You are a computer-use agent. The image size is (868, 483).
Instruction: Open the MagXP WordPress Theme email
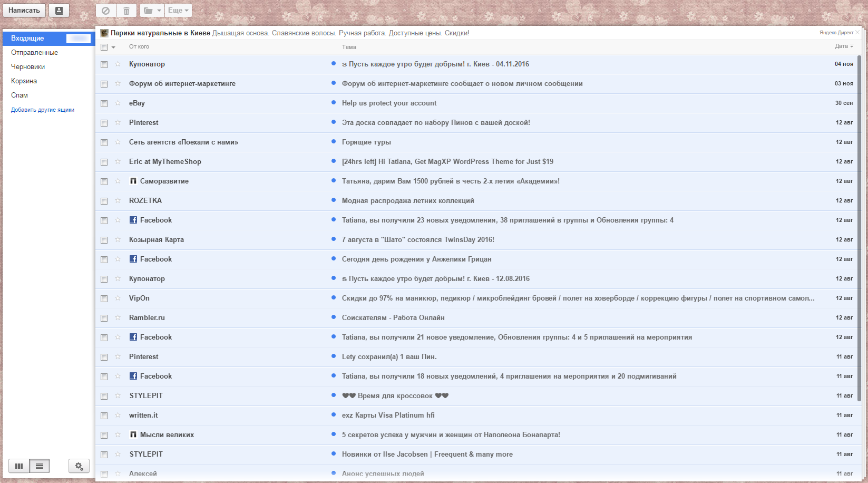447,161
